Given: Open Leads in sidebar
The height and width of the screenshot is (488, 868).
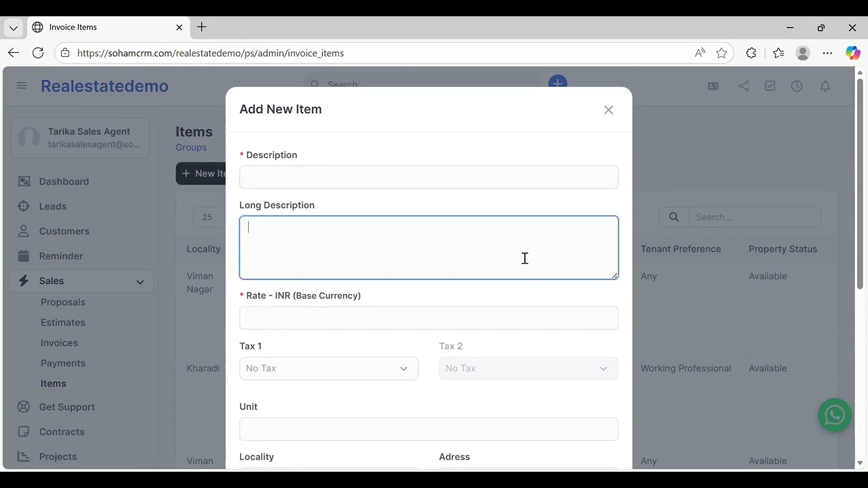Looking at the screenshot, I should point(53,206).
